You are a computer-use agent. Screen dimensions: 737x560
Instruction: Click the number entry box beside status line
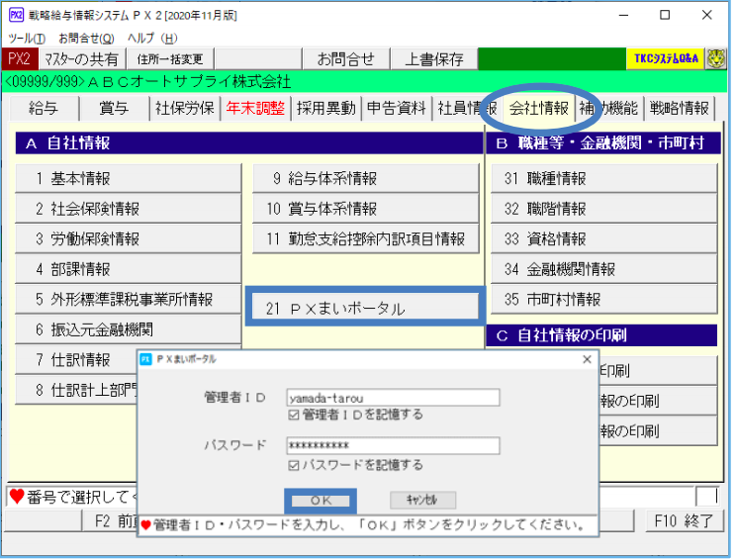point(707,497)
